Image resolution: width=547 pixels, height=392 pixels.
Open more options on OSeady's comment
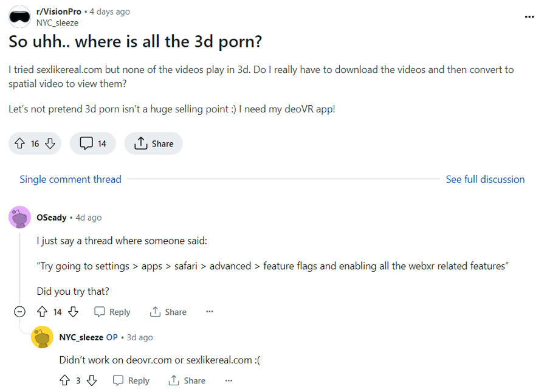click(210, 312)
